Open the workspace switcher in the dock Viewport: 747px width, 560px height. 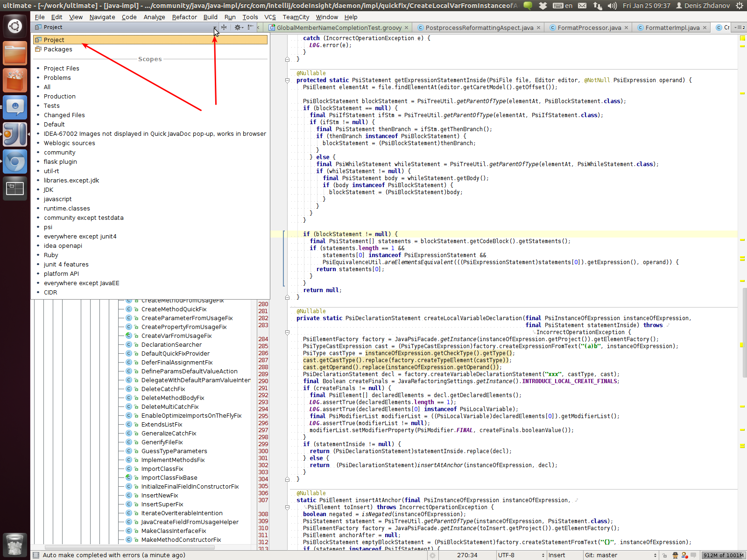click(15, 188)
